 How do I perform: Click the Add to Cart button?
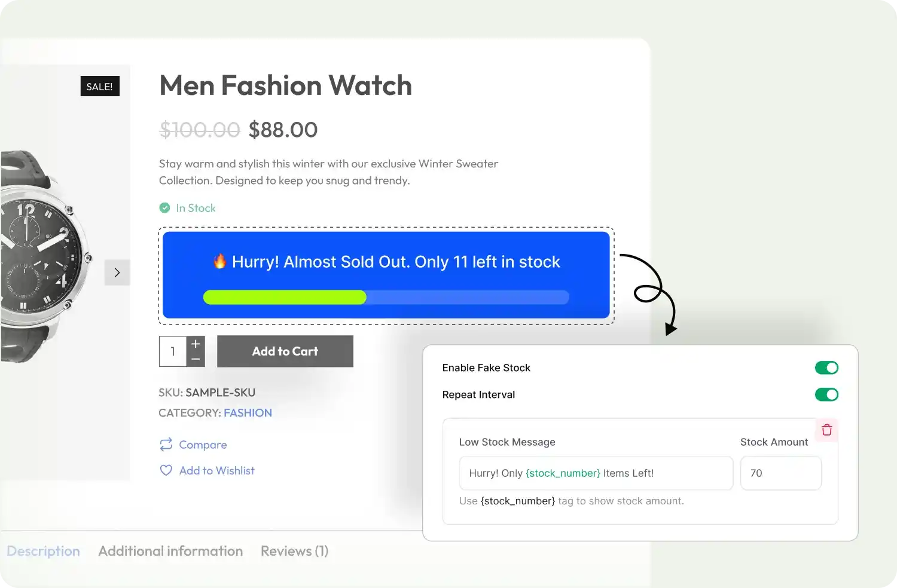pyautogui.click(x=285, y=351)
